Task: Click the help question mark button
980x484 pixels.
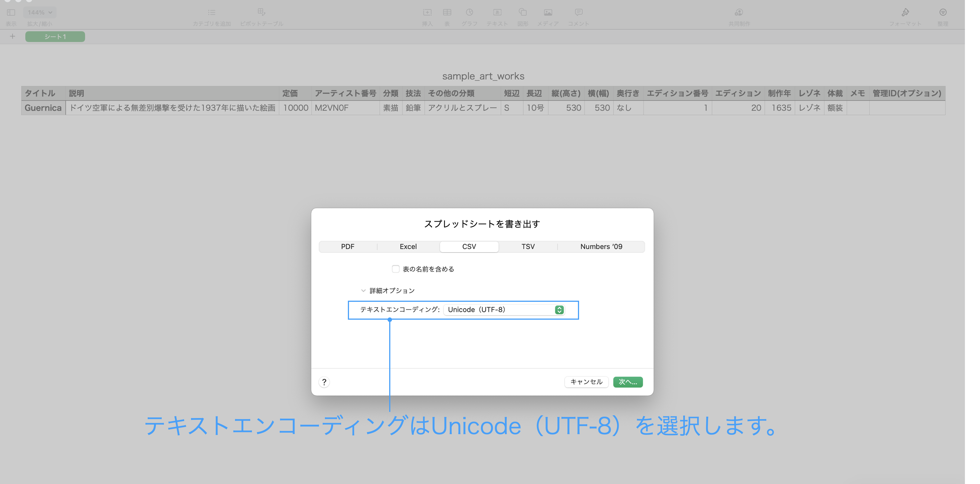Action: point(324,382)
